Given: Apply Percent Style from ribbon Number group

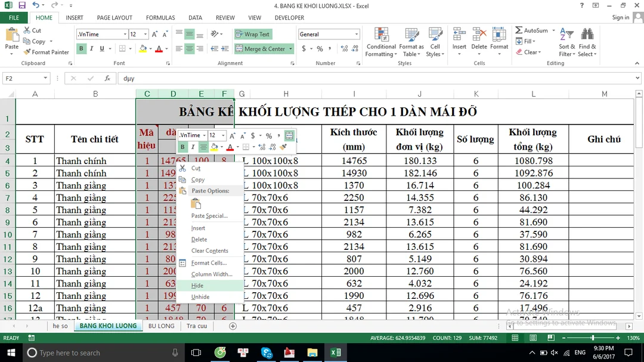Looking at the screenshot, I should [320, 48].
